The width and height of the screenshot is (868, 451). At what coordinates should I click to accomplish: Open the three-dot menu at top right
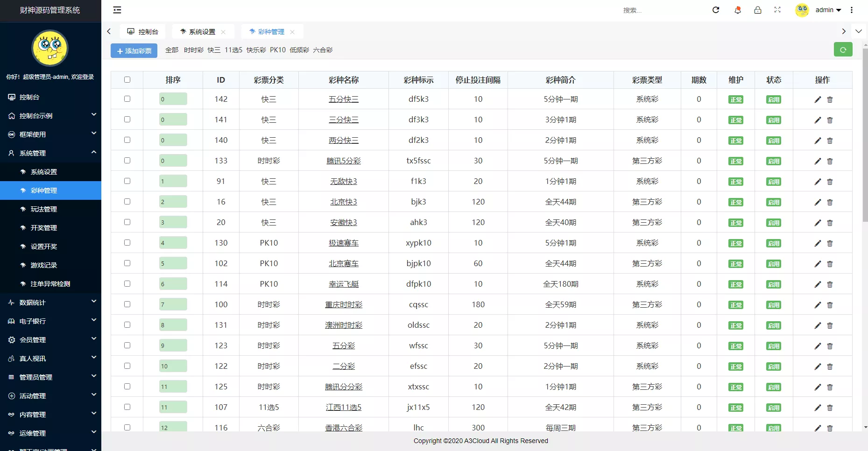[x=851, y=10]
